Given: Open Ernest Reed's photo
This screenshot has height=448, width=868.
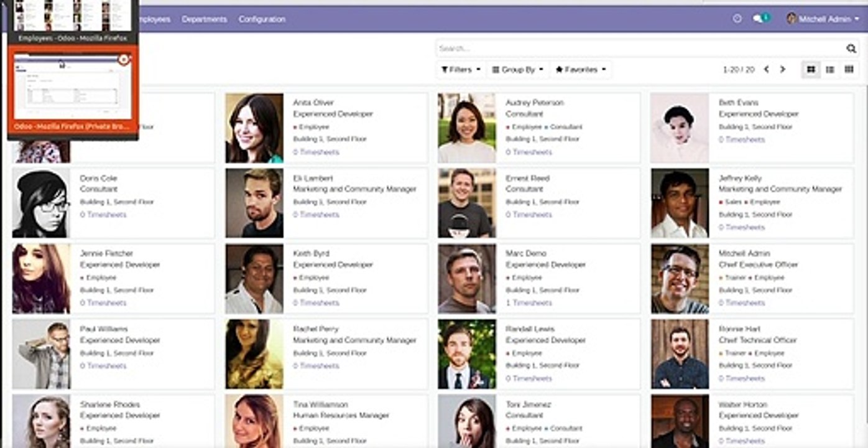Looking at the screenshot, I should [467, 203].
